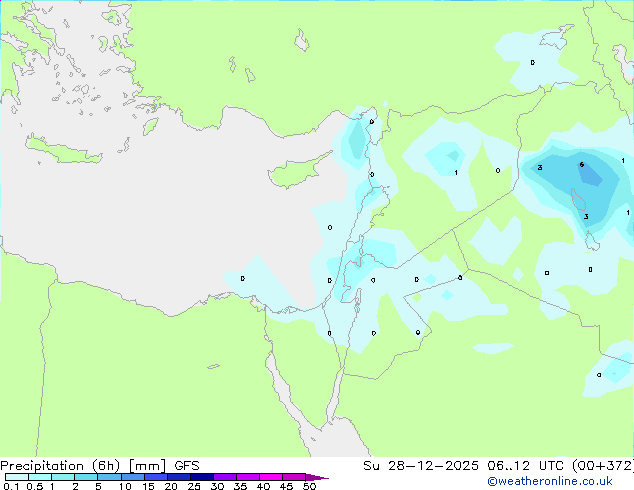Click the 6 mm precipitation value on map

581,165
